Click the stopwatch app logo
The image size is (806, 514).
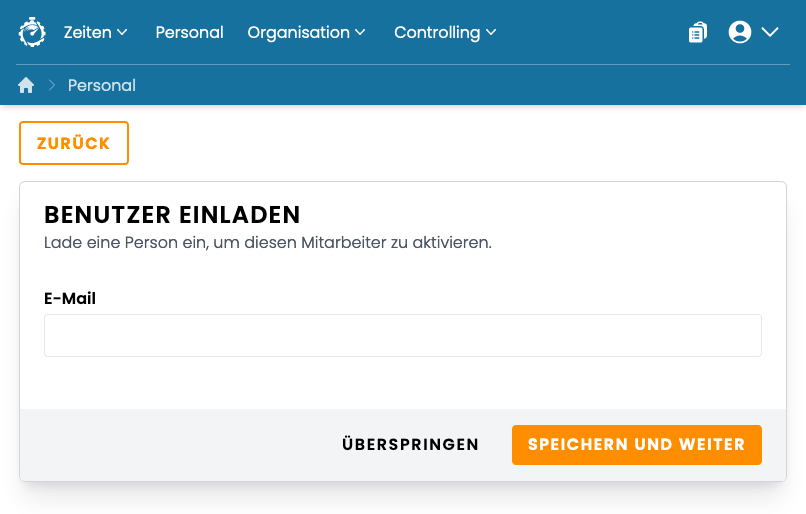click(32, 32)
